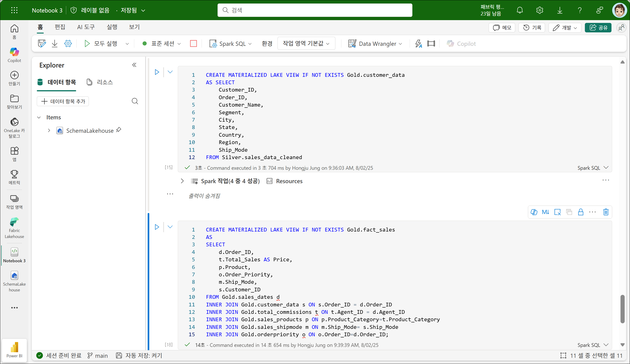Convert cell to Markdown with the M↓ icon
The width and height of the screenshot is (630, 364).
pyautogui.click(x=545, y=212)
